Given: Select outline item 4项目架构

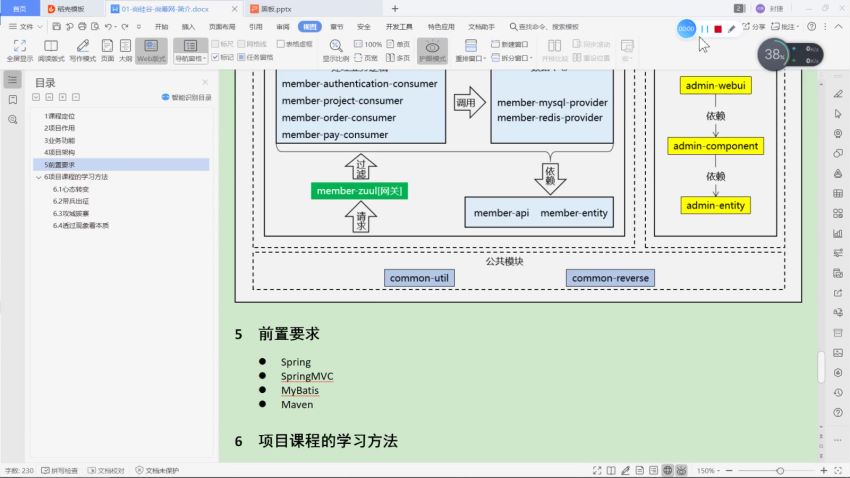Looking at the screenshot, I should pos(60,152).
